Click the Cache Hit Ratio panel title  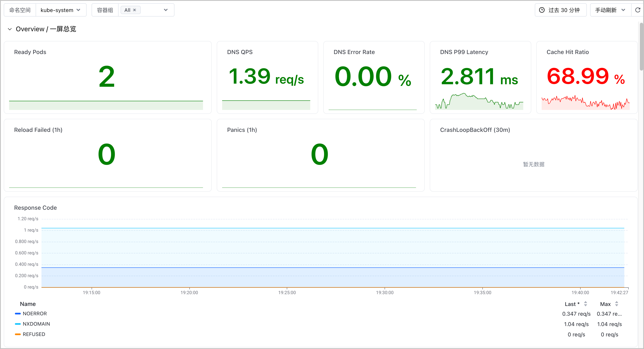click(568, 52)
